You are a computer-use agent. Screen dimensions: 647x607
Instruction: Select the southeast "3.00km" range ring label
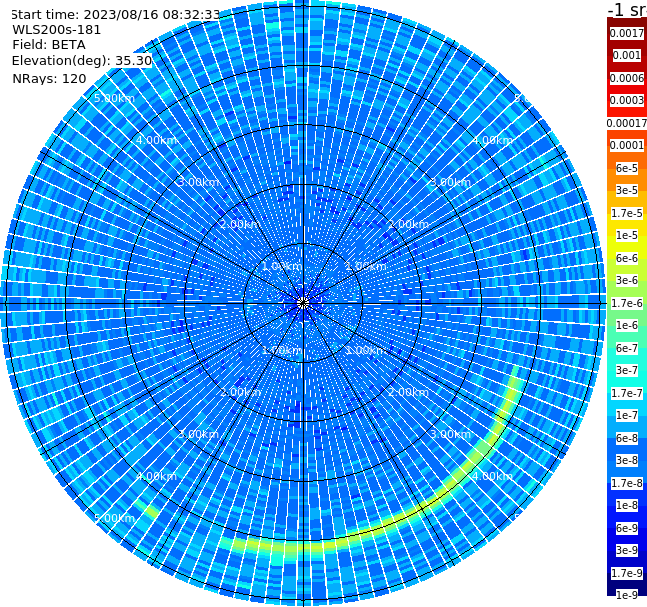(x=450, y=434)
